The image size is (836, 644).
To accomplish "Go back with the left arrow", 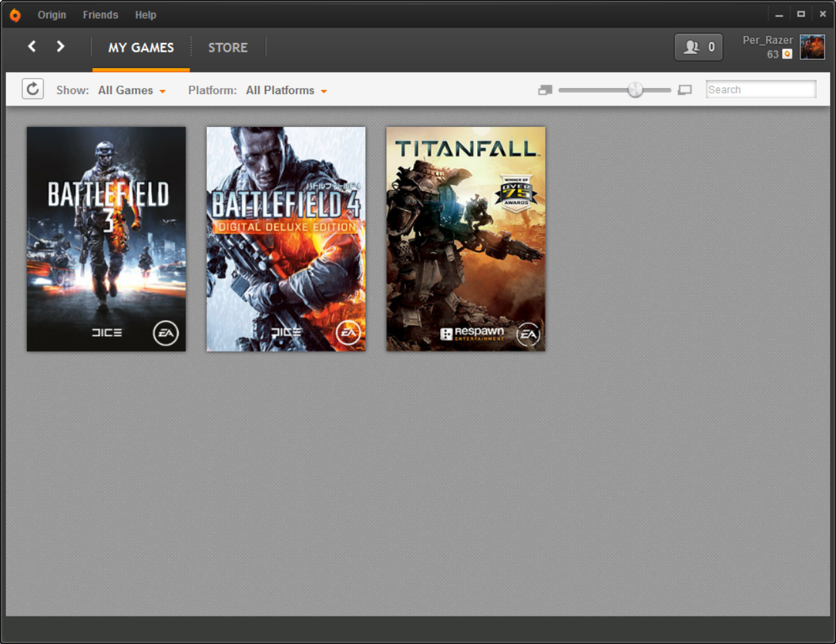I will click(32, 46).
